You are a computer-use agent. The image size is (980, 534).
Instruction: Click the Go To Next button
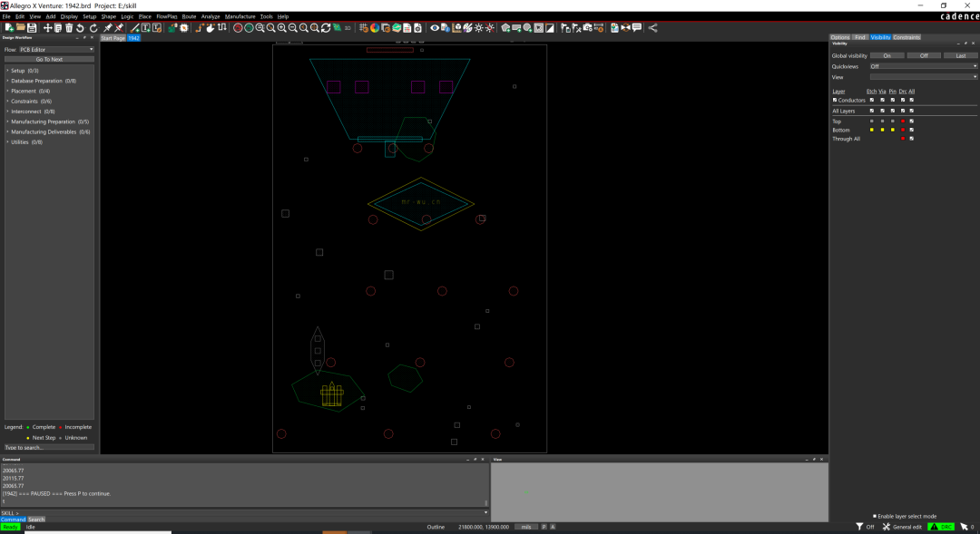click(49, 59)
